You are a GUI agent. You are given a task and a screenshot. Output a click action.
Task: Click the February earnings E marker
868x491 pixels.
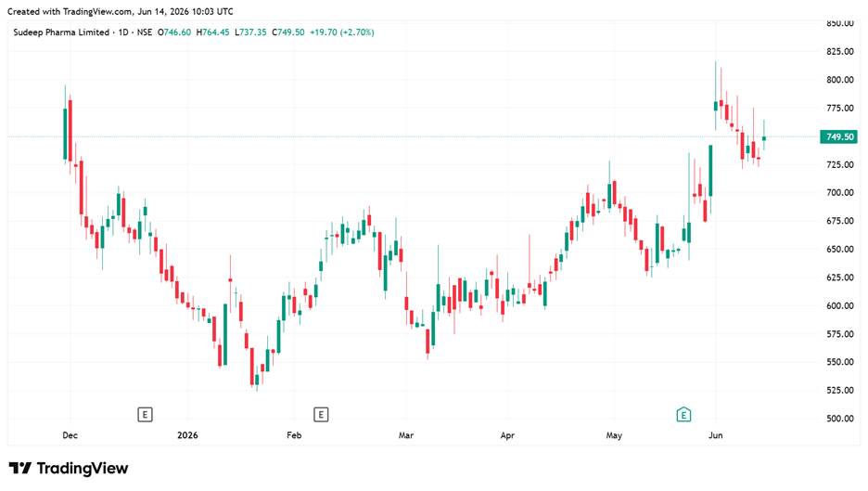[x=321, y=414]
